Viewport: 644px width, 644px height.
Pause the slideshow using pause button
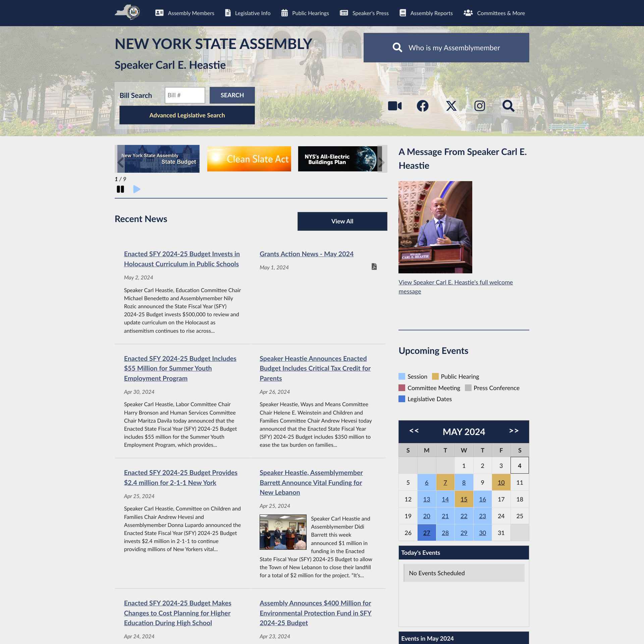(x=120, y=189)
